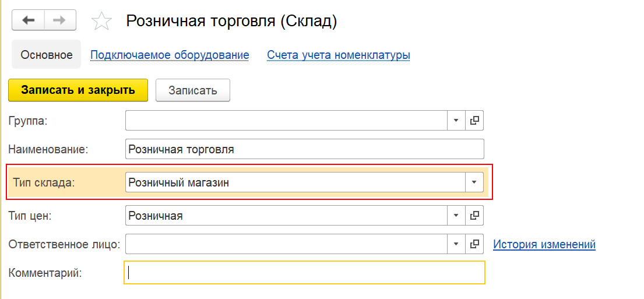Viewport: 644px width, 299px height.
Task: Expand the Группа dropdown arrow
Action: [x=456, y=121]
